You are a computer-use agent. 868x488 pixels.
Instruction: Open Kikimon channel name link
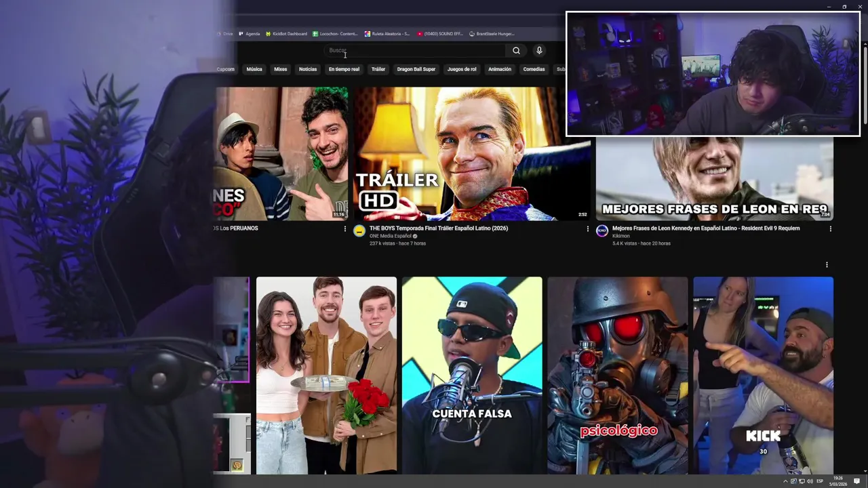click(x=620, y=236)
